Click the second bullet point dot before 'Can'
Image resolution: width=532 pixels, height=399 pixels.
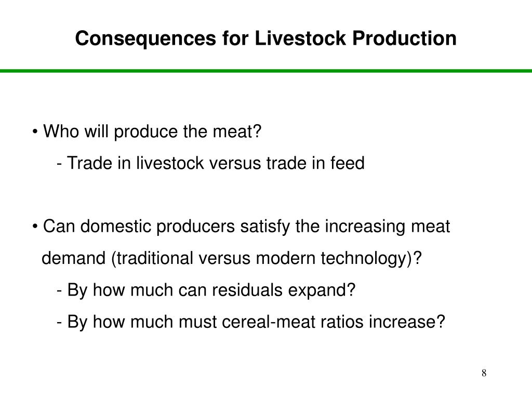point(35,227)
